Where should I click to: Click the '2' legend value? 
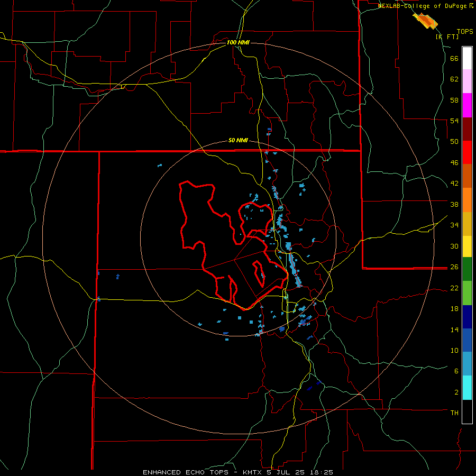tap(456, 392)
